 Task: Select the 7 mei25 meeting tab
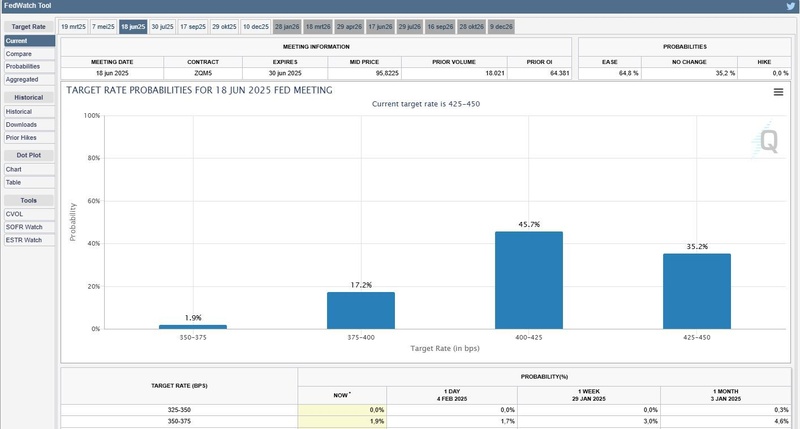point(104,27)
